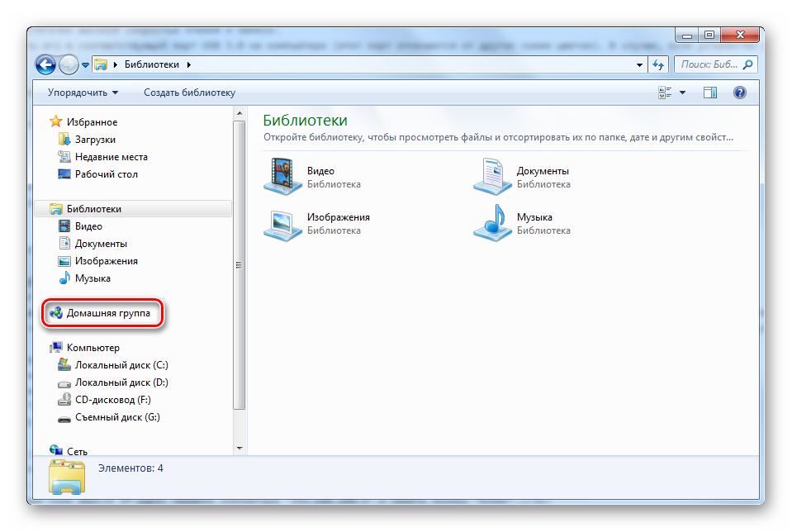
Task: Click the navigation pane scroll down arrow
Action: 239,448
